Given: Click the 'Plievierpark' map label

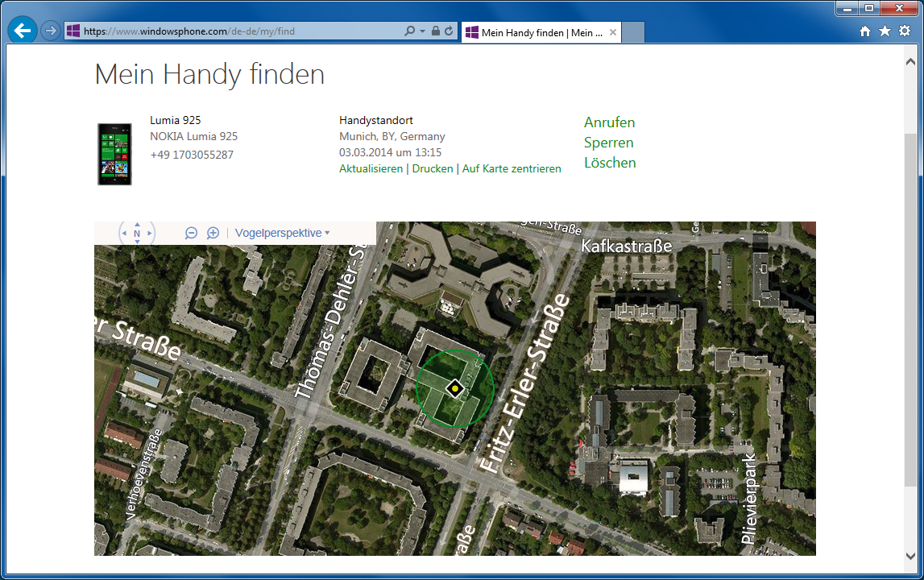Looking at the screenshot, I should pyautogui.click(x=748, y=499).
